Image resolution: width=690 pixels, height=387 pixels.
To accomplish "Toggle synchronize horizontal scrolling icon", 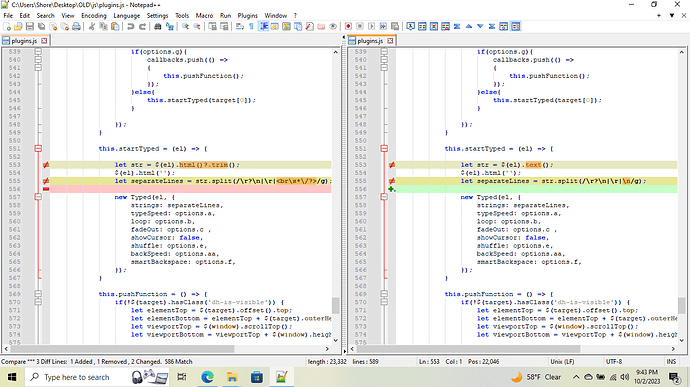I will [x=224, y=26].
